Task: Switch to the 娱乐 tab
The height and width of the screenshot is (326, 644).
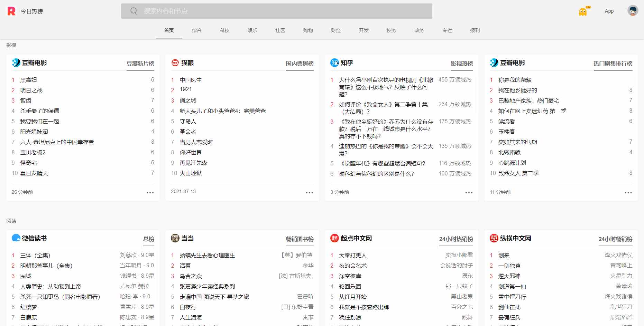Action: click(x=252, y=30)
